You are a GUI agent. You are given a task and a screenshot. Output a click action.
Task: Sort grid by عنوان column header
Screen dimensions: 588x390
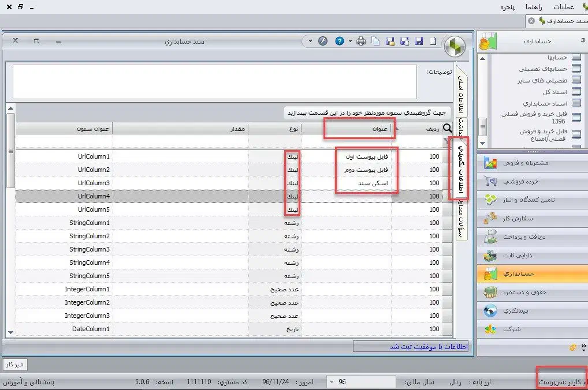358,129
